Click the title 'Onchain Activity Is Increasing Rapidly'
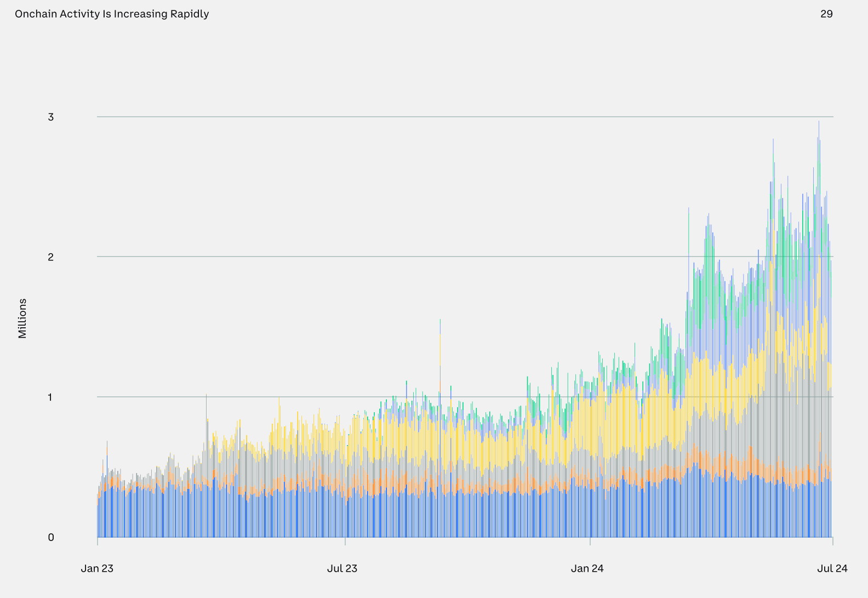The height and width of the screenshot is (598, 868). click(112, 14)
